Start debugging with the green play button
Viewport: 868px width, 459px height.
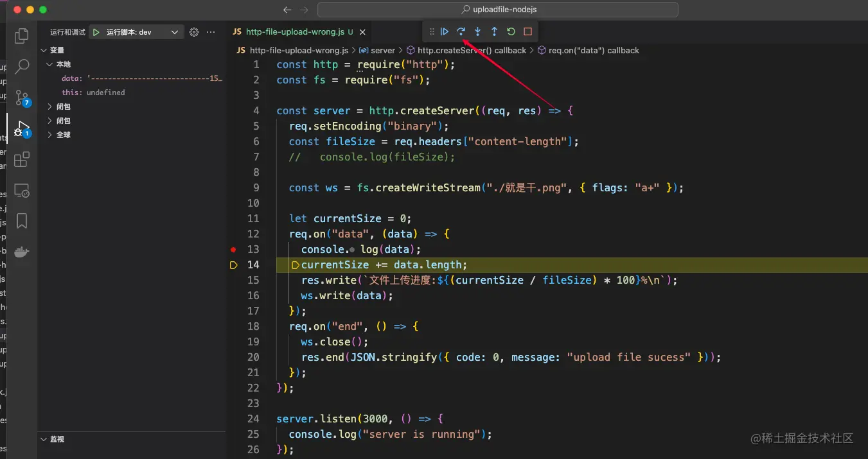pos(96,32)
